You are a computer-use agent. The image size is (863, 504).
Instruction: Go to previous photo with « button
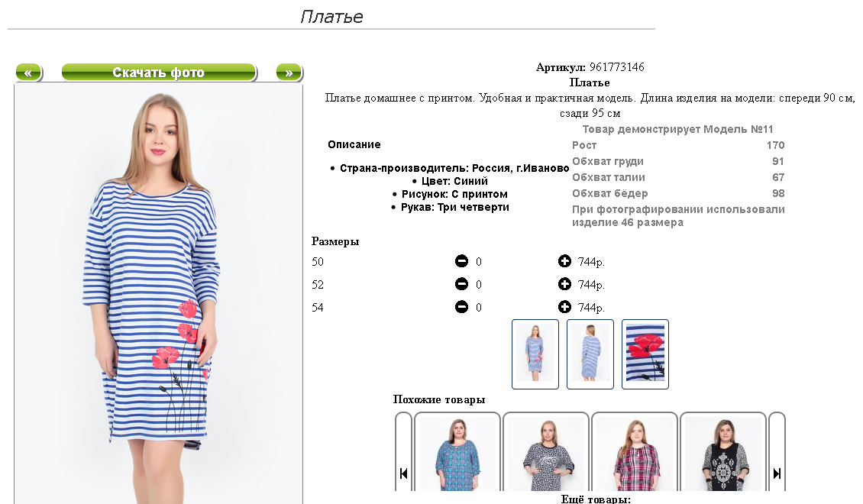(x=28, y=72)
